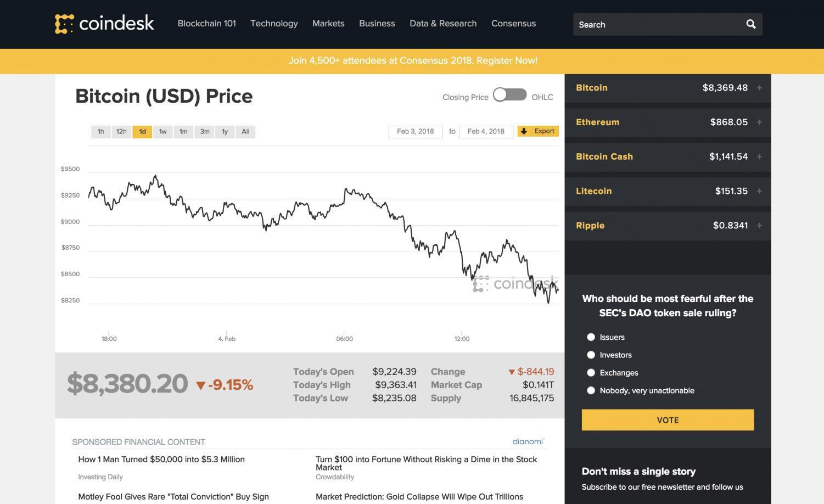Image resolution: width=824 pixels, height=504 pixels.
Task: Open the Ripple sidebar link
Action: (x=590, y=226)
